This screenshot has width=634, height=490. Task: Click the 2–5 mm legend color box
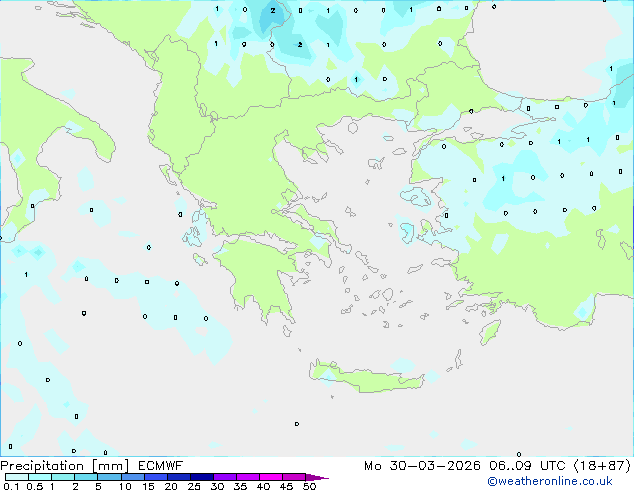point(86,477)
